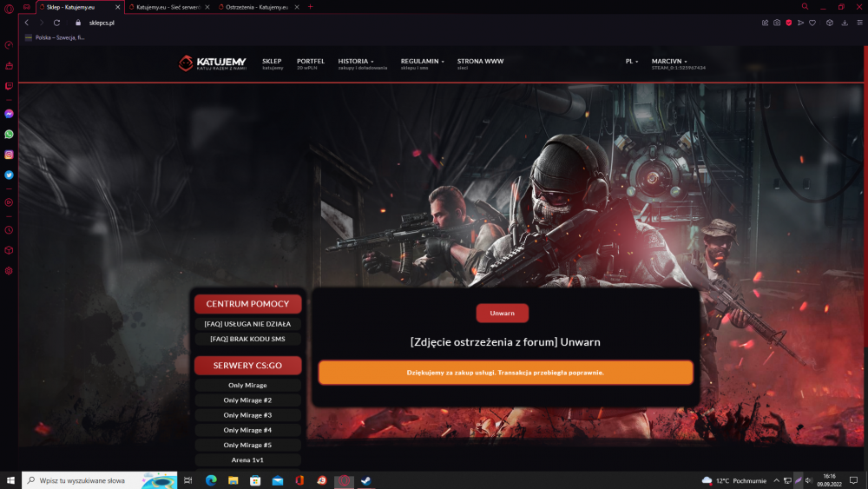868x489 pixels.
Task: Open the PORTFEL menu item
Action: [x=310, y=63]
